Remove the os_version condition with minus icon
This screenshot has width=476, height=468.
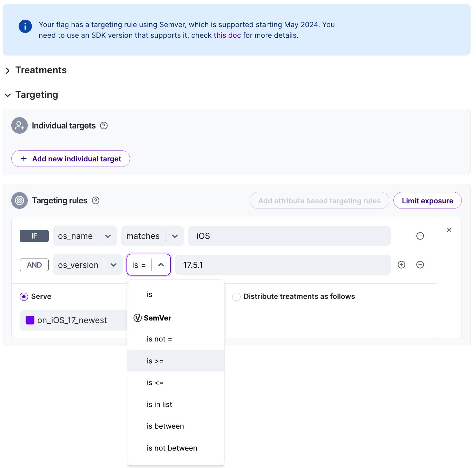point(420,265)
